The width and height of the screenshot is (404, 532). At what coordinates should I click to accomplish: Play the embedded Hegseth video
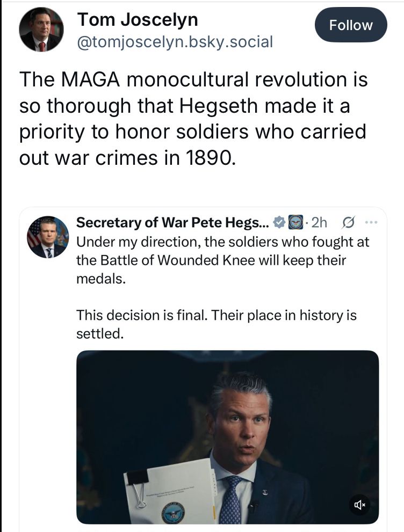pyautogui.click(x=227, y=437)
